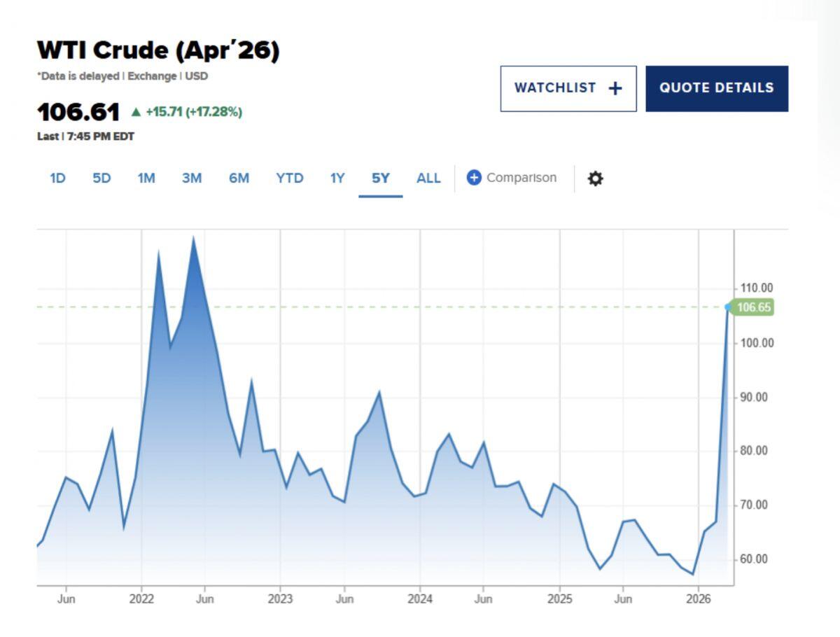Add to WATCHLIST button

pos(568,88)
